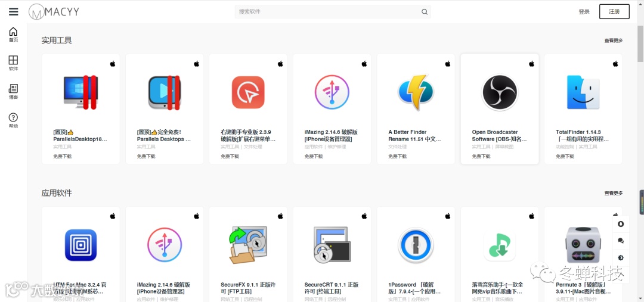Click 免费下载 under Open Broadcaster Software
This screenshot has width=644, height=302.
[x=481, y=156]
